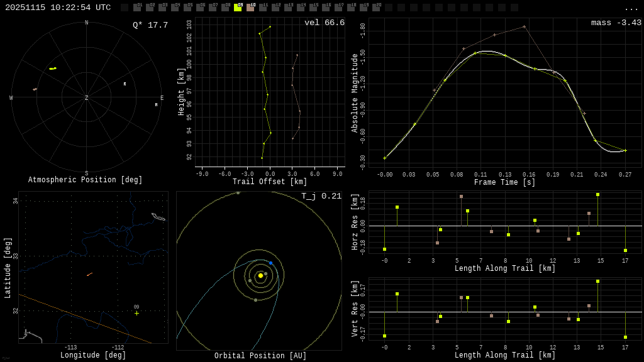The height and width of the screenshot is (362, 644).
Task: Select station square 11 in top bar
Action: pos(263,8)
